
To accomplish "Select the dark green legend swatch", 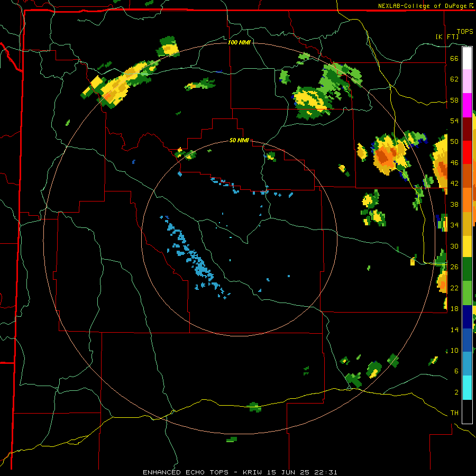I will (x=467, y=269).
